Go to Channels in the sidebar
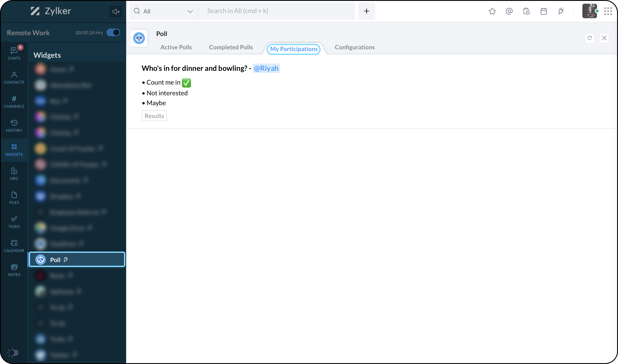This screenshot has width=618, height=364. click(14, 102)
